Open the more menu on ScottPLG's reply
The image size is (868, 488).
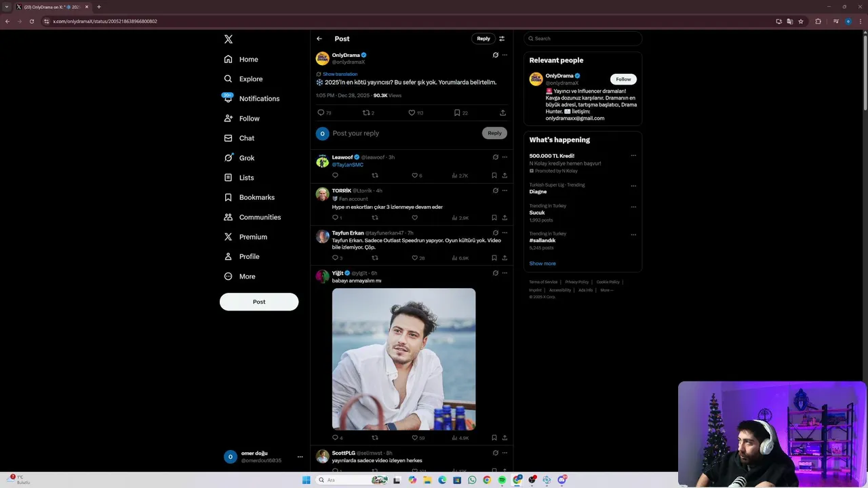505,453
